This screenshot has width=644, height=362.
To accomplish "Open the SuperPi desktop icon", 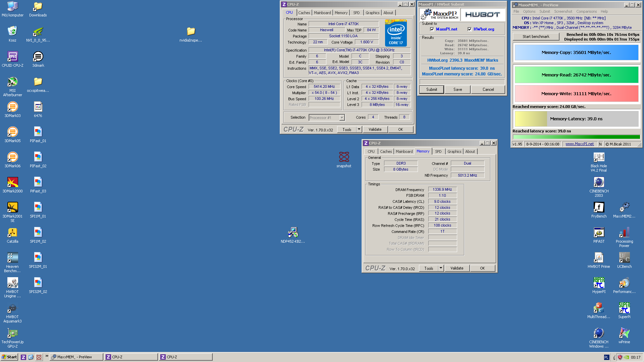I will click(624, 310).
